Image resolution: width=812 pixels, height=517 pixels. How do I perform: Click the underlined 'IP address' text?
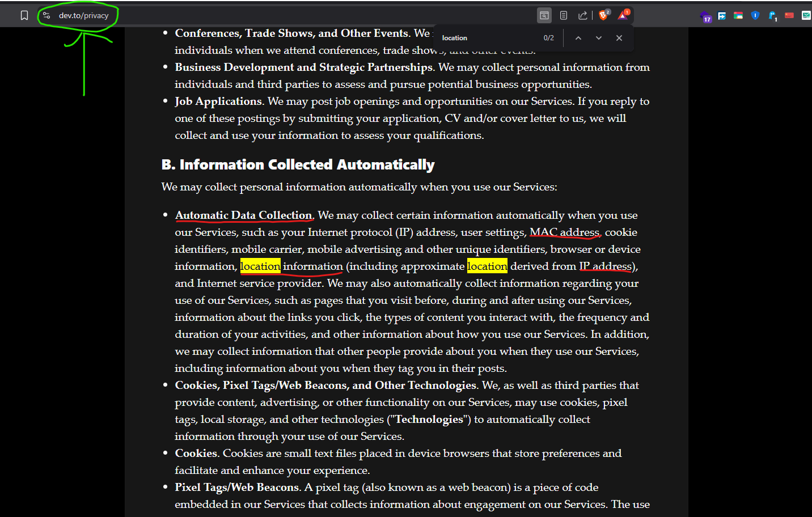[x=606, y=266]
